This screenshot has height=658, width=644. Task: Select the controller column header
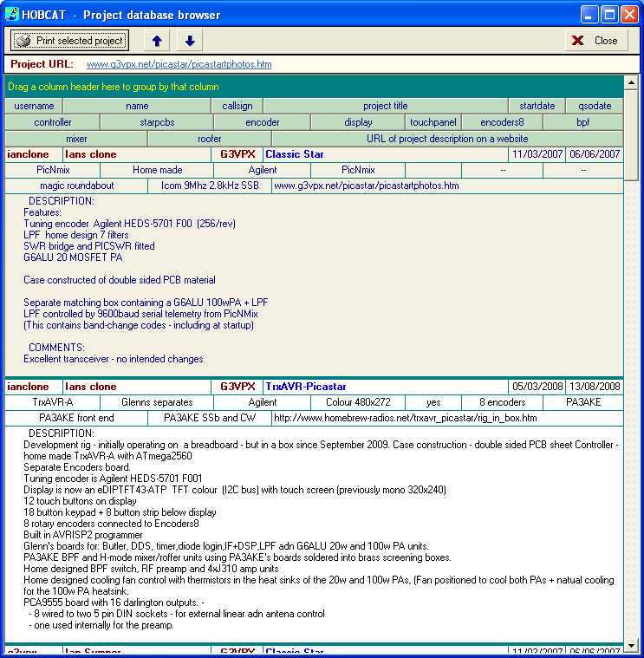click(x=53, y=122)
